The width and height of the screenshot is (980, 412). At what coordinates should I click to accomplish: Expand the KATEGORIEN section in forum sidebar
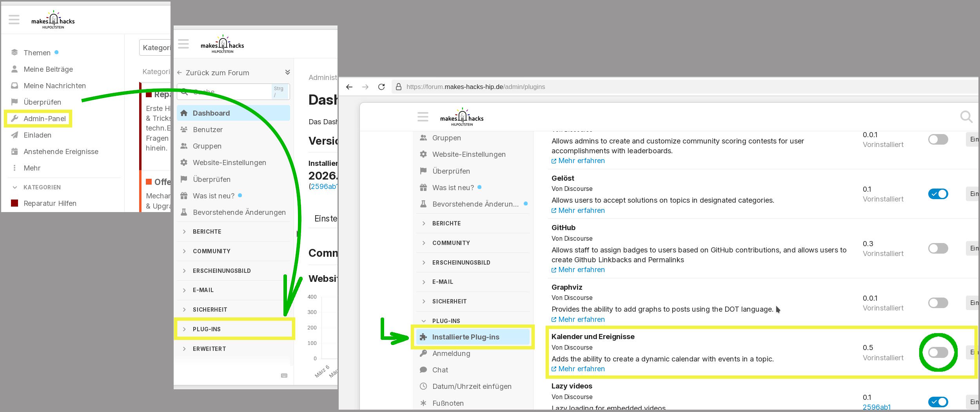pyautogui.click(x=42, y=187)
